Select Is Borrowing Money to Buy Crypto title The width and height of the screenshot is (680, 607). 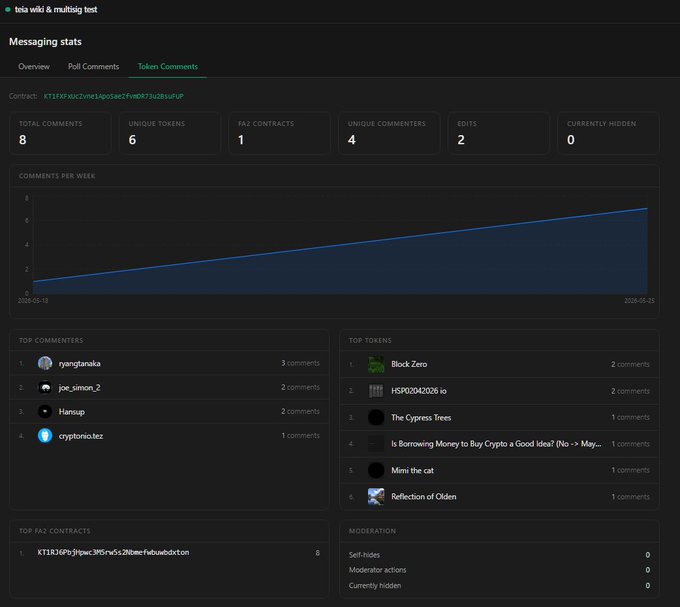496,444
